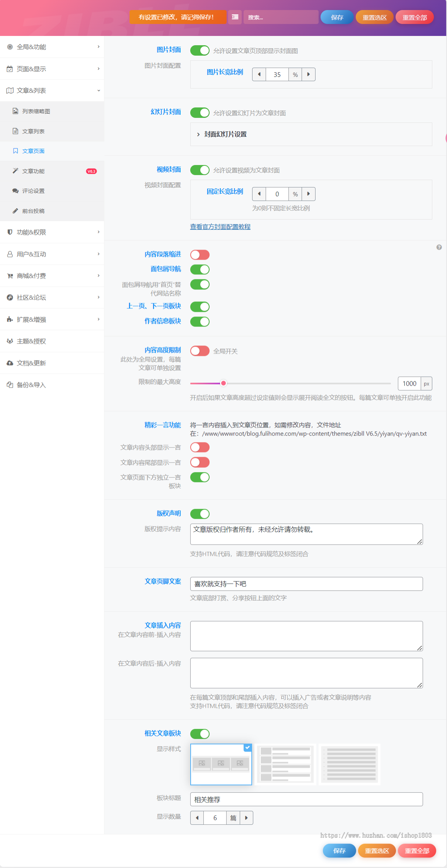
Task: Expand 页面&显示 menu chevron
Action: [99, 69]
